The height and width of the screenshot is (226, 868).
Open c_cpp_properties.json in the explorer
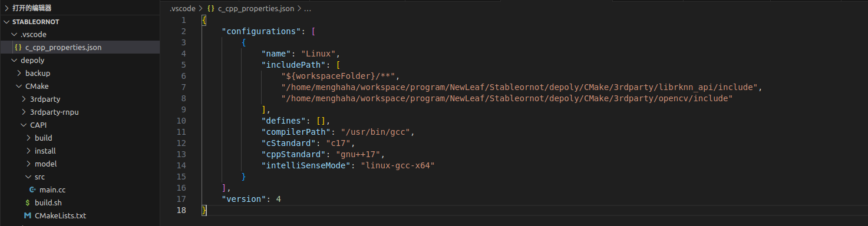(x=64, y=48)
